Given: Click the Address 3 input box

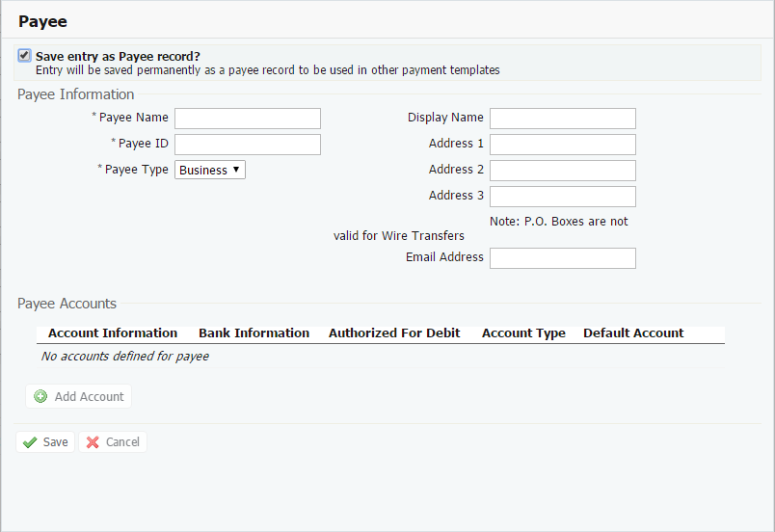Looking at the screenshot, I should (562, 197).
